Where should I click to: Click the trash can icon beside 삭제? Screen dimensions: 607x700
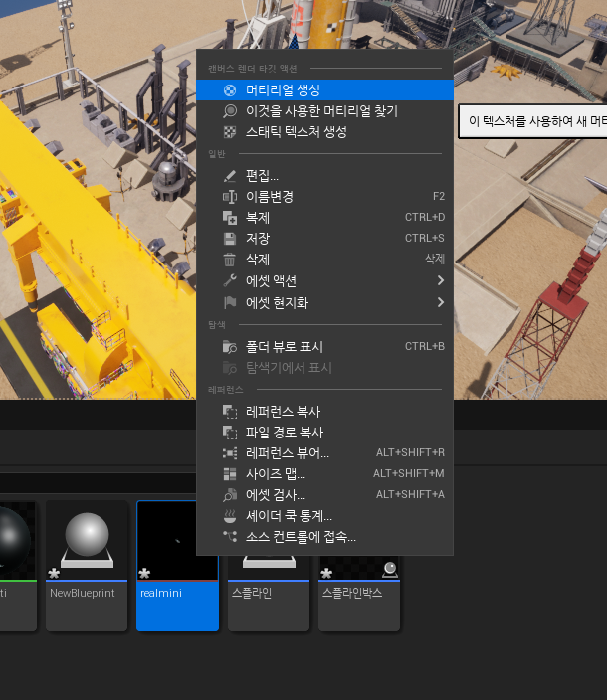coord(230,260)
